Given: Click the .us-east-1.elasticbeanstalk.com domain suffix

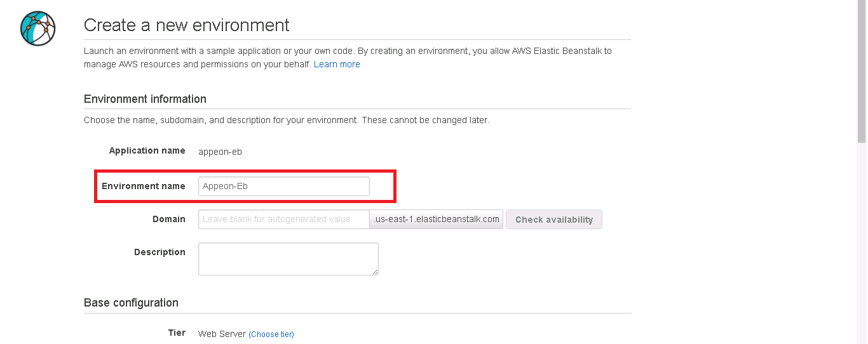Looking at the screenshot, I should point(437,219).
